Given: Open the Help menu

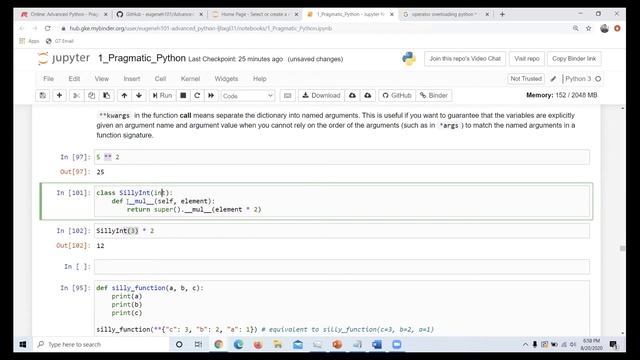Looking at the screenshot, I should coord(260,79).
